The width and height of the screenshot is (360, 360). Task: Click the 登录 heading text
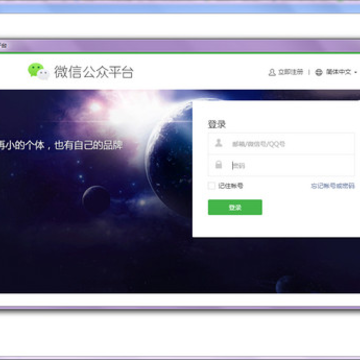pyautogui.click(x=217, y=124)
